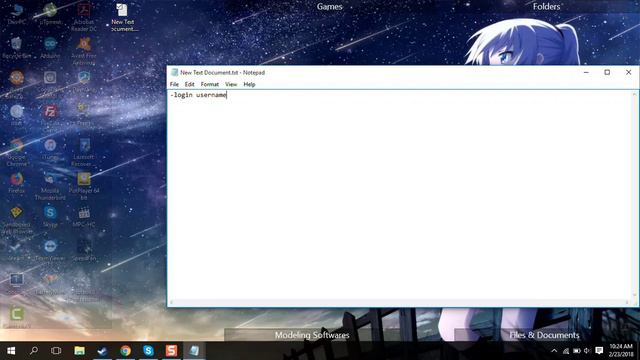The height and width of the screenshot is (360, 640).
Task: Select the Google Chrome desktop icon
Action: click(x=16, y=152)
